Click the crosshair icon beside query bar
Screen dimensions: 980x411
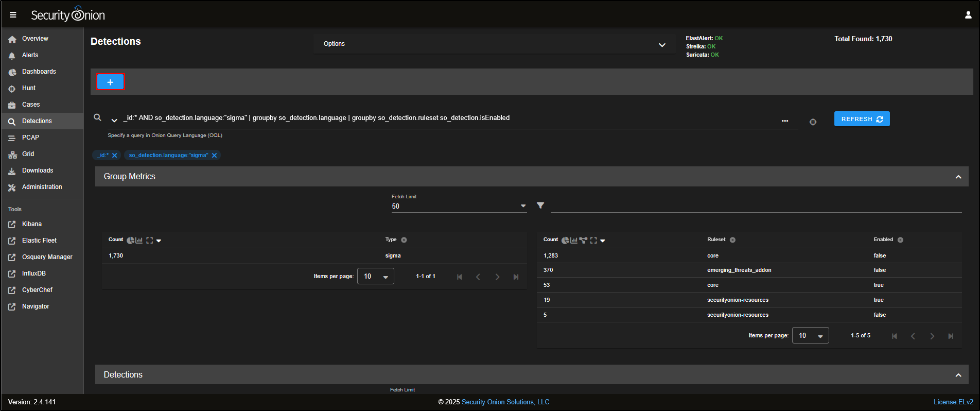coord(813,122)
